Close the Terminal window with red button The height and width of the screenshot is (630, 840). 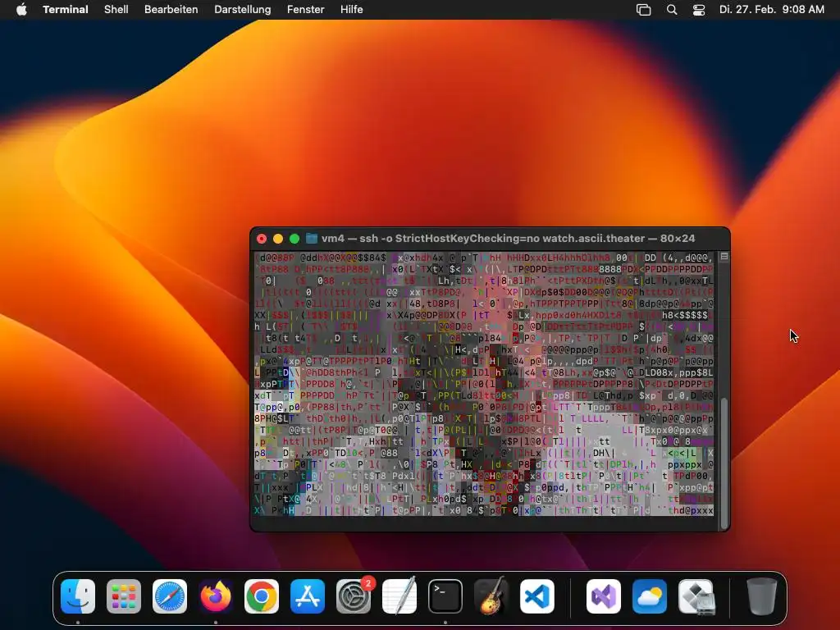coord(262,239)
